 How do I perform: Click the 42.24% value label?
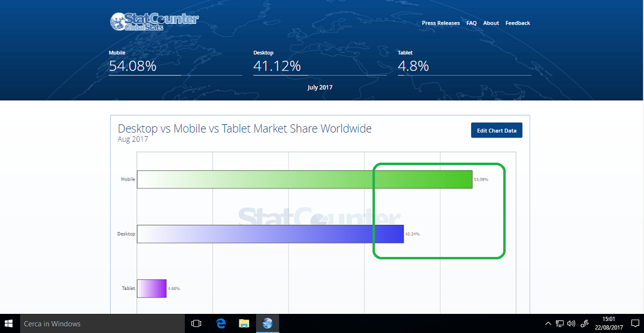pyautogui.click(x=412, y=234)
